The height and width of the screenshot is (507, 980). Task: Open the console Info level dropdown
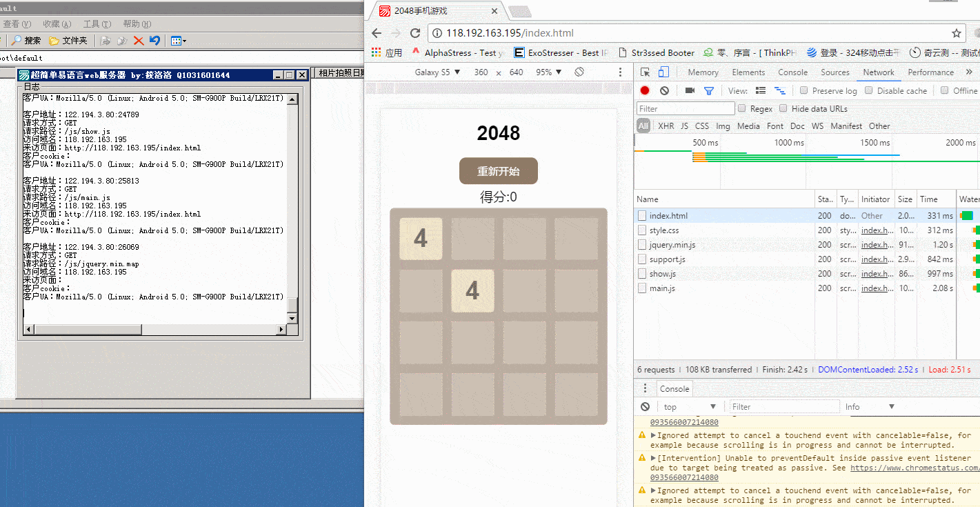point(870,406)
